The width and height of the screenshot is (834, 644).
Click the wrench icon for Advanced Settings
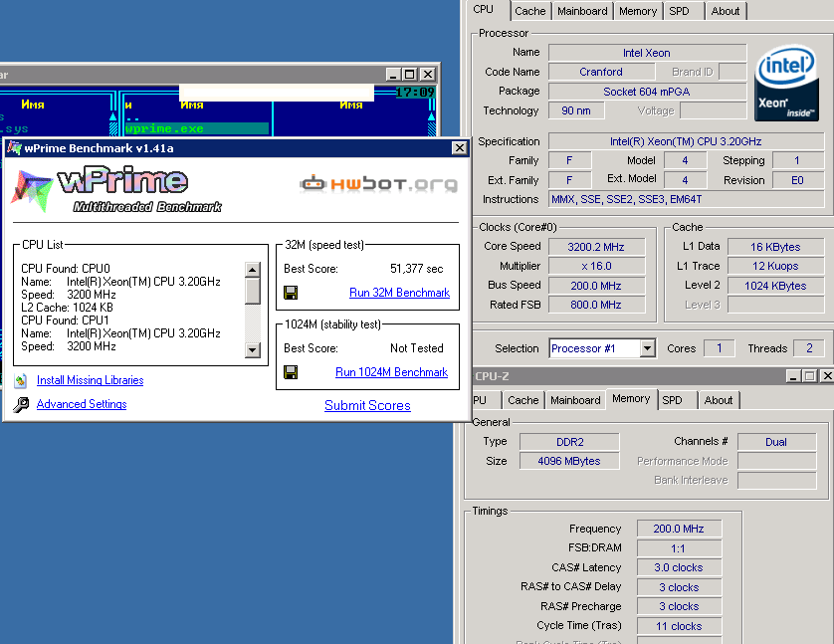pos(21,405)
